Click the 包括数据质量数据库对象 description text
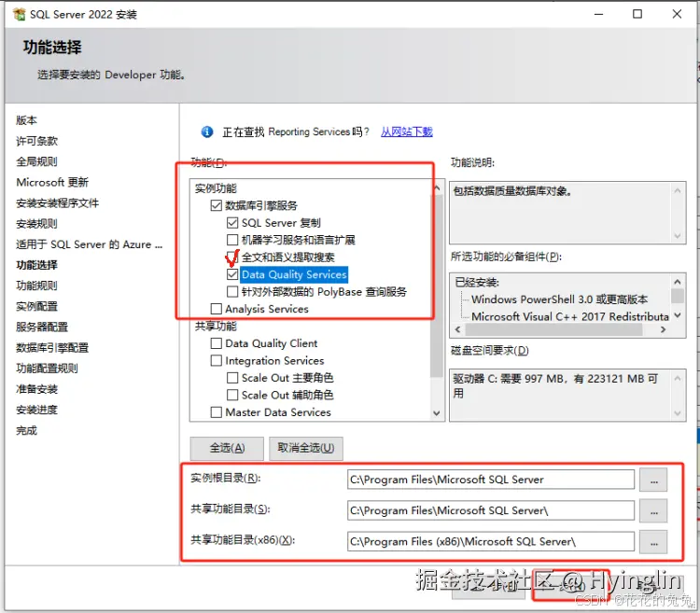 (x=512, y=191)
